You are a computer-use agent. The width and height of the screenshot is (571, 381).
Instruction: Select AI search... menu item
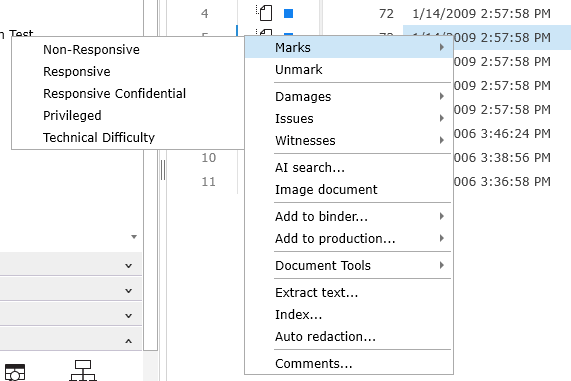[349, 168]
